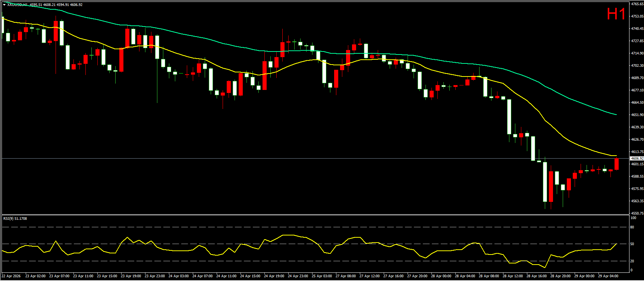The image size is (644, 281).
Task: Click the highlighted current price 4606.92 tag
Action: 637,159
